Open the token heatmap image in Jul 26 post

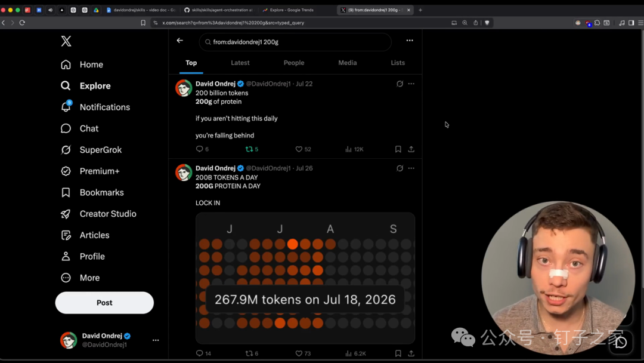coord(305,278)
